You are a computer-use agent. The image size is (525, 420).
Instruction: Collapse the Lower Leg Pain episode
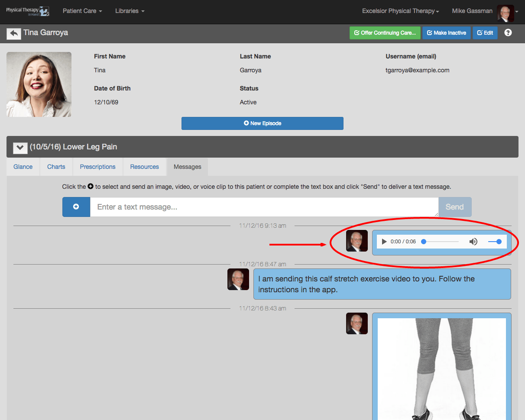coord(20,147)
